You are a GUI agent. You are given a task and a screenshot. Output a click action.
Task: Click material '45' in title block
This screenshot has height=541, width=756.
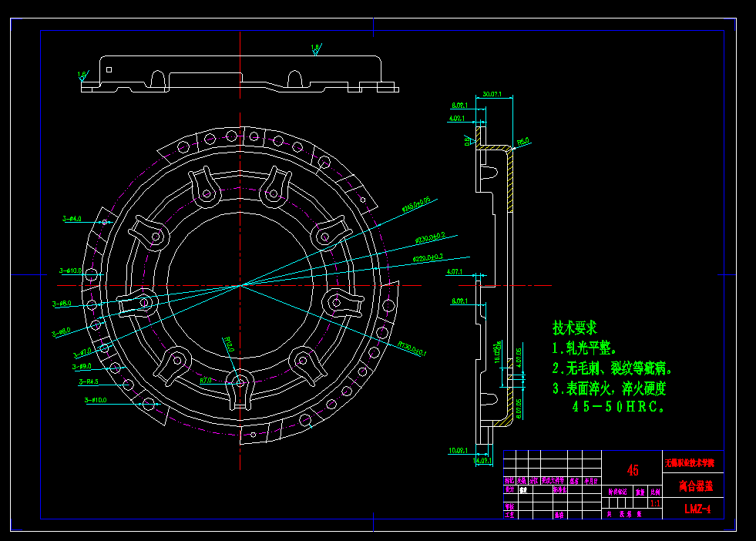[x=633, y=469]
